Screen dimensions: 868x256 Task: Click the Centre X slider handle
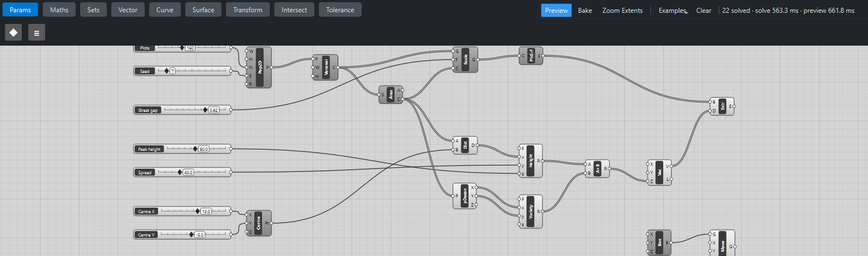pyautogui.click(x=197, y=211)
